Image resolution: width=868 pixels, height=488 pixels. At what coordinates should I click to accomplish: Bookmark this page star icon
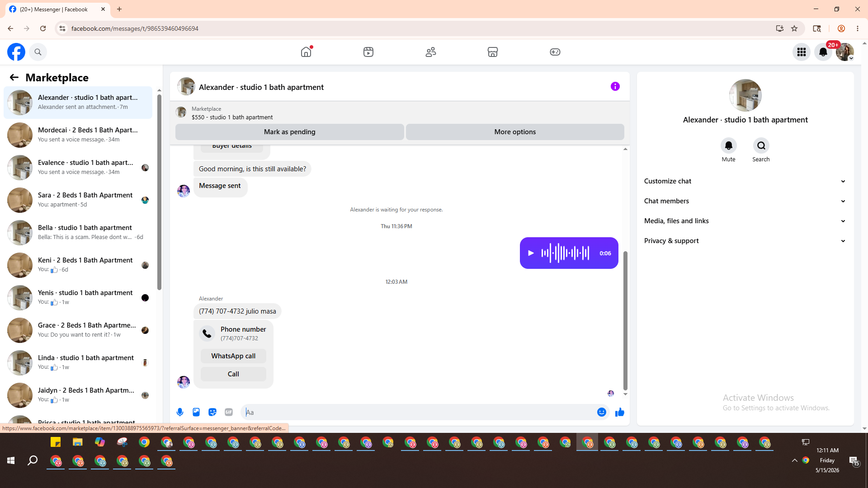794,28
